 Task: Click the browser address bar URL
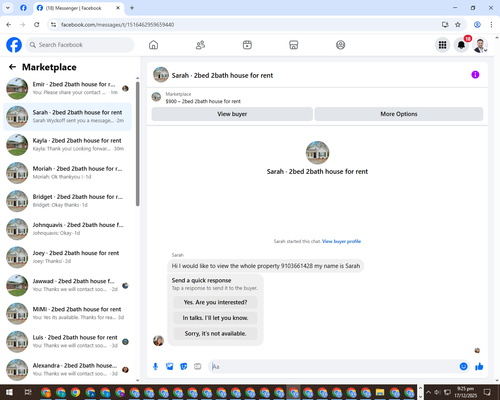(117, 25)
